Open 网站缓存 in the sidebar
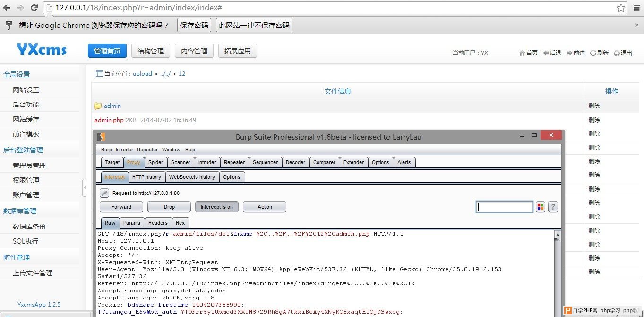644x317 pixels. tap(26, 119)
